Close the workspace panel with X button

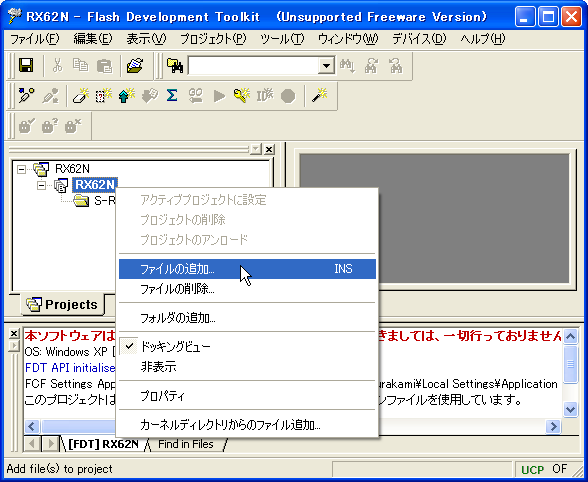click(269, 149)
